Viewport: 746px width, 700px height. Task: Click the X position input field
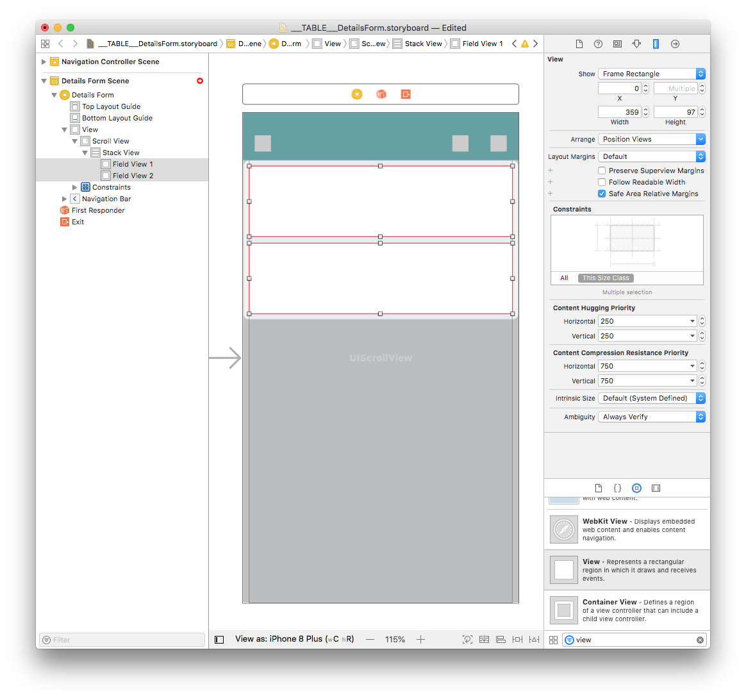(620, 88)
